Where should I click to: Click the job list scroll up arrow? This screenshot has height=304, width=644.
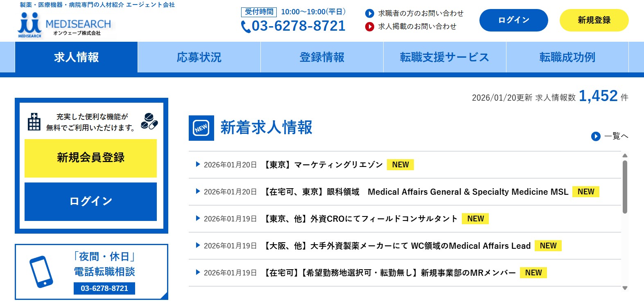tap(625, 155)
